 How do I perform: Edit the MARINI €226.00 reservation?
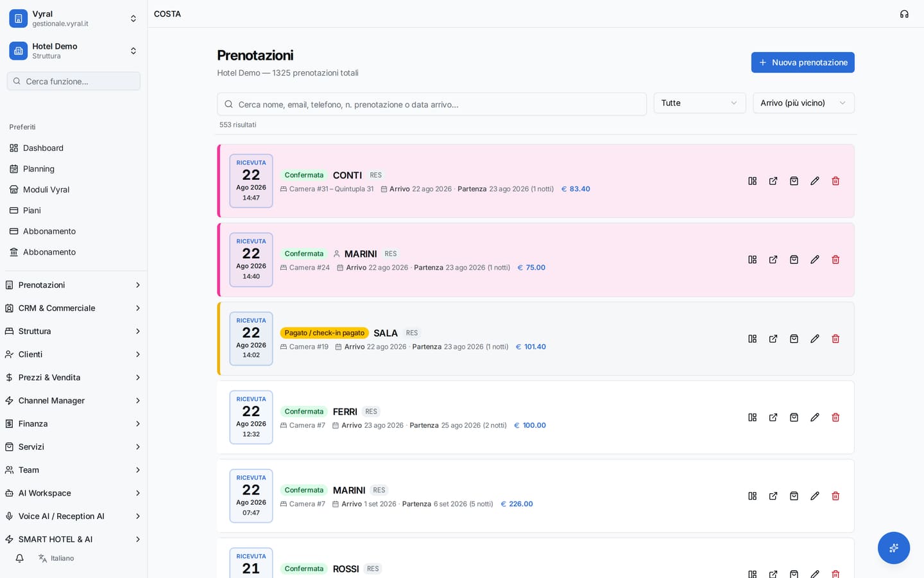(815, 496)
